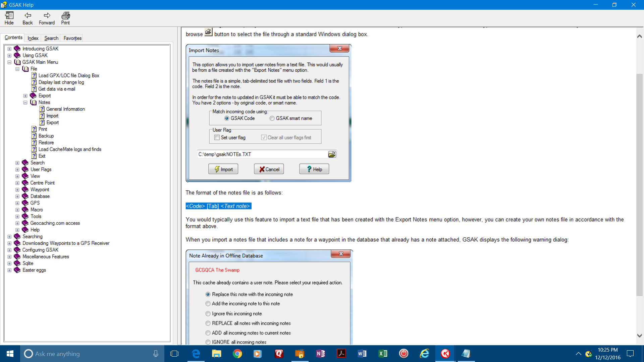Expand the Introducing GSAK tree node
Image resolution: width=644 pixels, height=362 pixels.
point(9,49)
